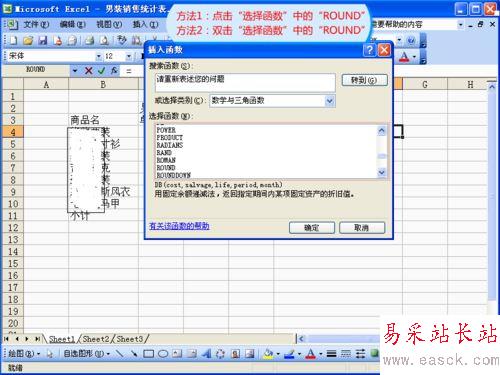
Task: Insert Clip Art from drawing toolbar
Action: (235, 354)
